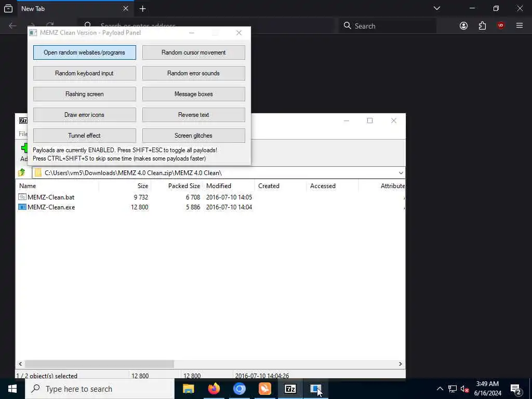
Task: Click the 7-Zip scrollbar right arrow
Action: click(401, 364)
